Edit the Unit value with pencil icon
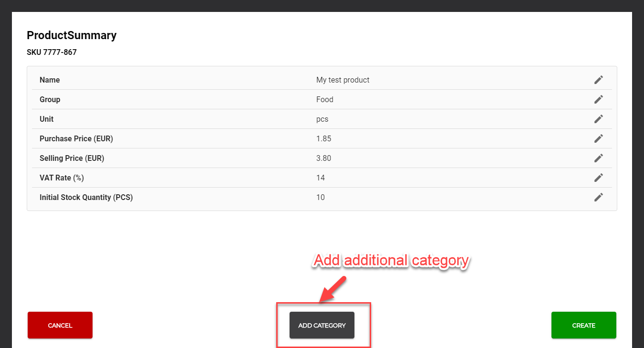Viewport: 644px width, 348px height. click(x=598, y=119)
